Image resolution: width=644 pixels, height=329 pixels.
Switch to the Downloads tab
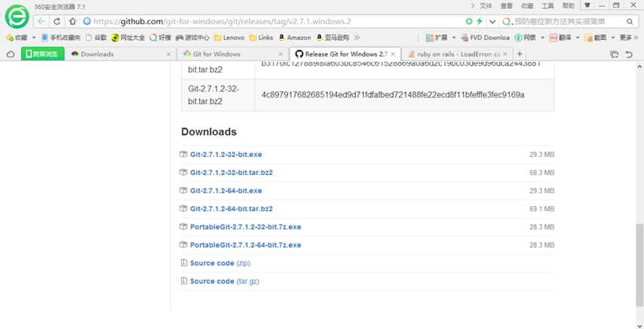click(121, 54)
